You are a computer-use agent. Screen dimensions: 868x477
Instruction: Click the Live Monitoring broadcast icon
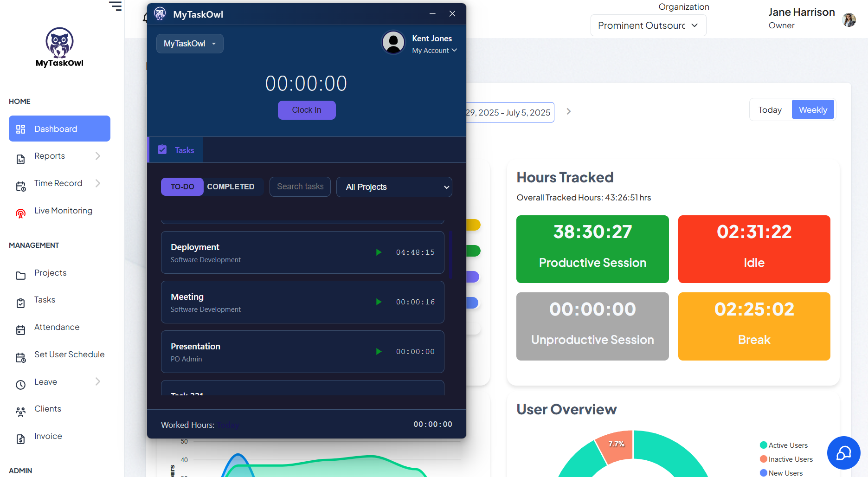tap(20, 213)
